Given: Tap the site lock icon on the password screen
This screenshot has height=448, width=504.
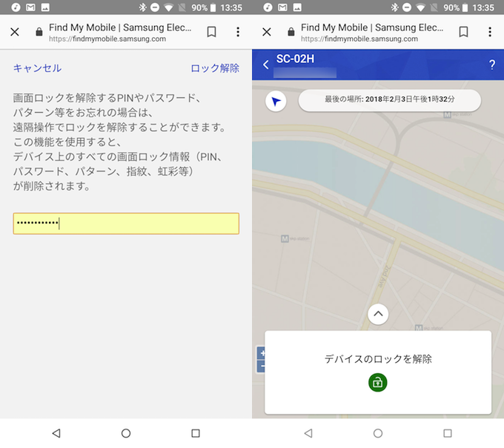Looking at the screenshot, I should pyautogui.click(x=39, y=32).
